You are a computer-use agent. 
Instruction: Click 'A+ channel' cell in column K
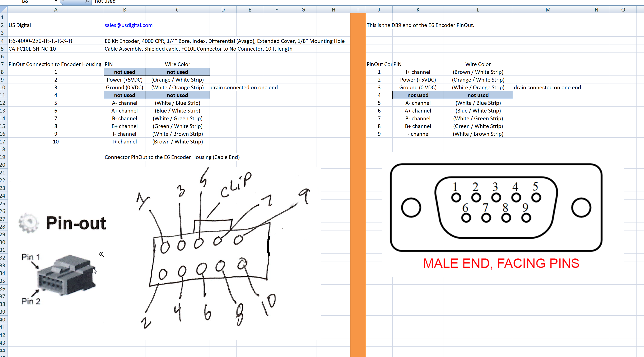pyautogui.click(x=418, y=111)
